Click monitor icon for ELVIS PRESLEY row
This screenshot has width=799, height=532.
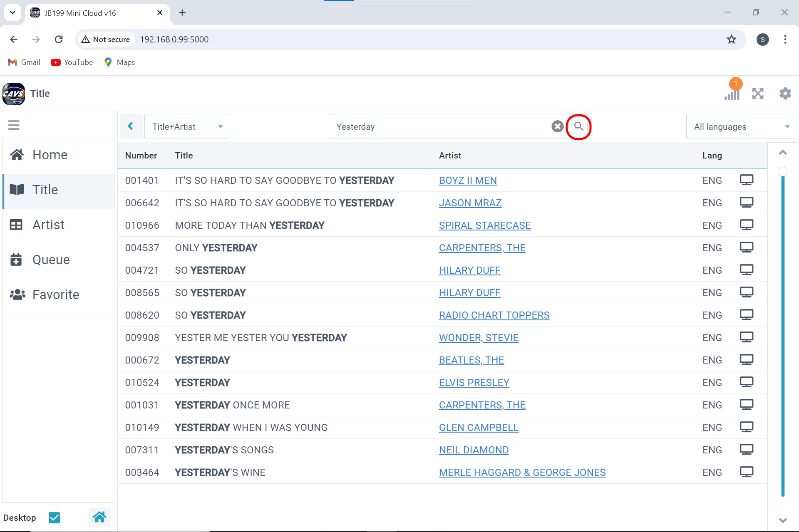pyautogui.click(x=747, y=383)
